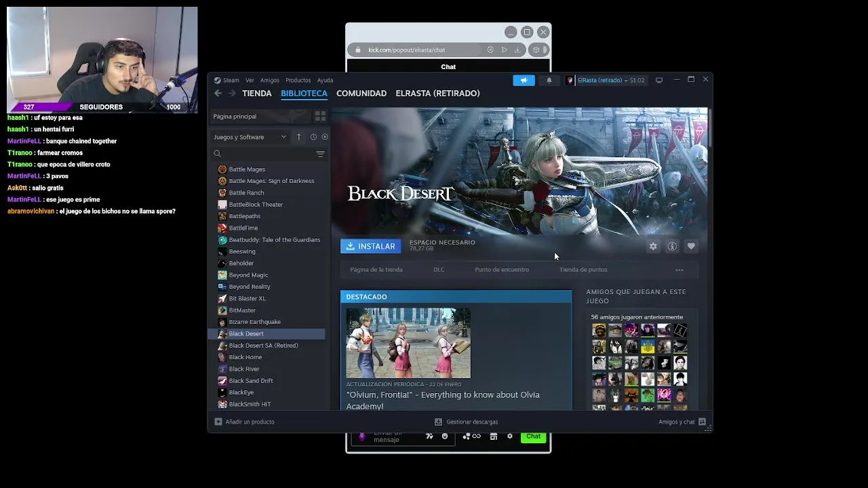868x488 pixels.
Task: Click the shield icon in Kick chat address bar
Action: coord(490,50)
